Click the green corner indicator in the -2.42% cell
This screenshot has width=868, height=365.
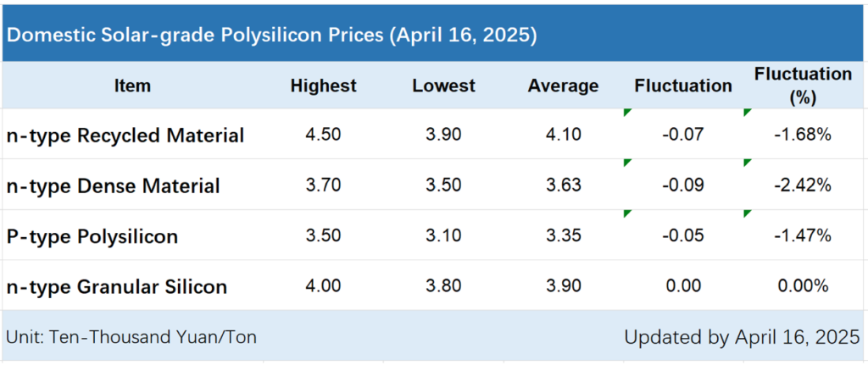pyautogui.click(x=748, y=163)
